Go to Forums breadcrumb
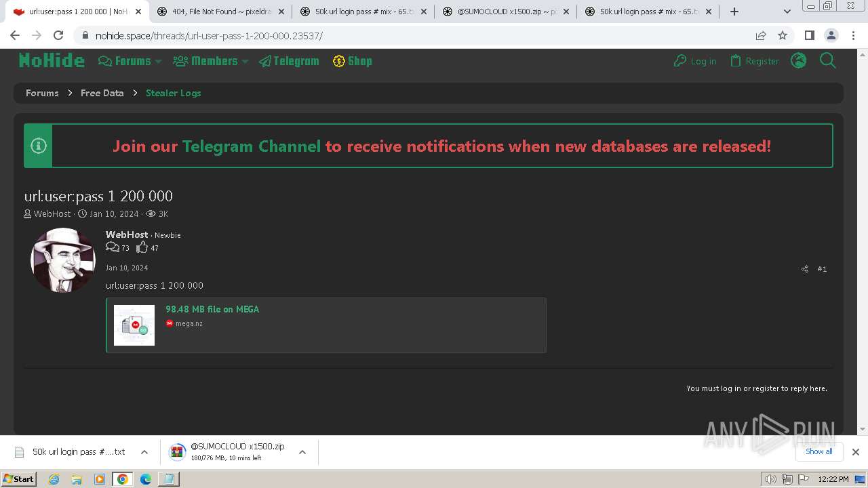This screenshot has width=868, height=488. [x=42, y=93]
